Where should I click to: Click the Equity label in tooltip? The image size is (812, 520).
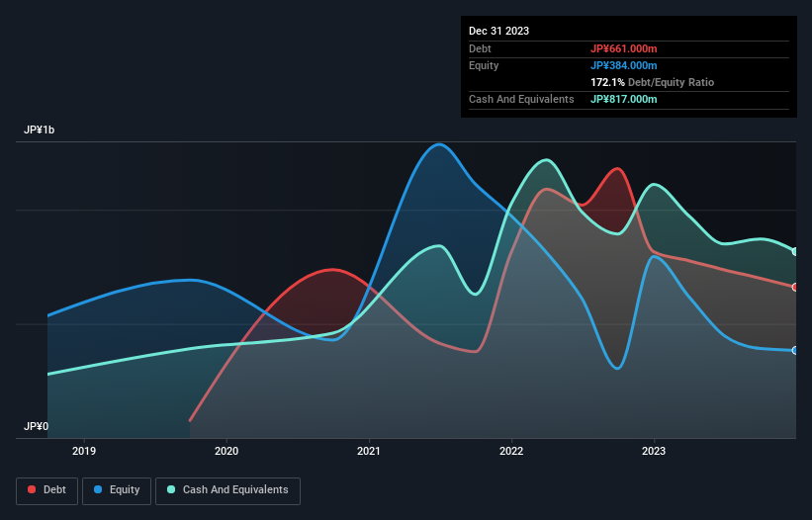click(x=484, y=65)
